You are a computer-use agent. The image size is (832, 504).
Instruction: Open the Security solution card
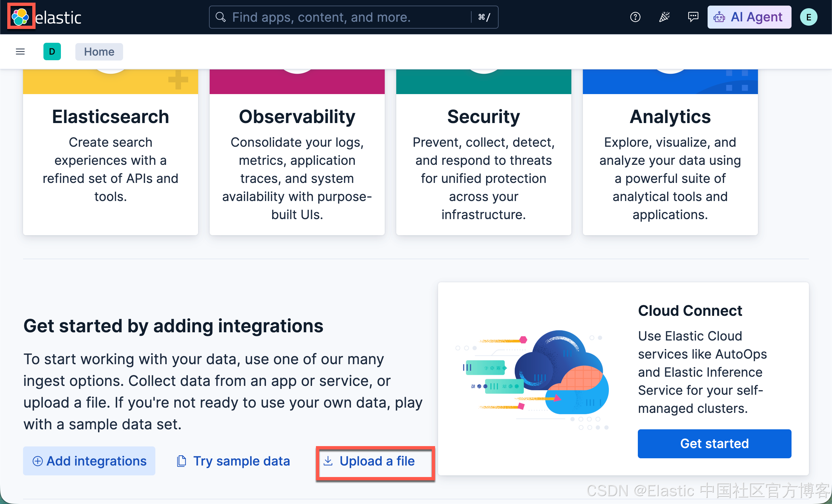(x=483, y=152)
